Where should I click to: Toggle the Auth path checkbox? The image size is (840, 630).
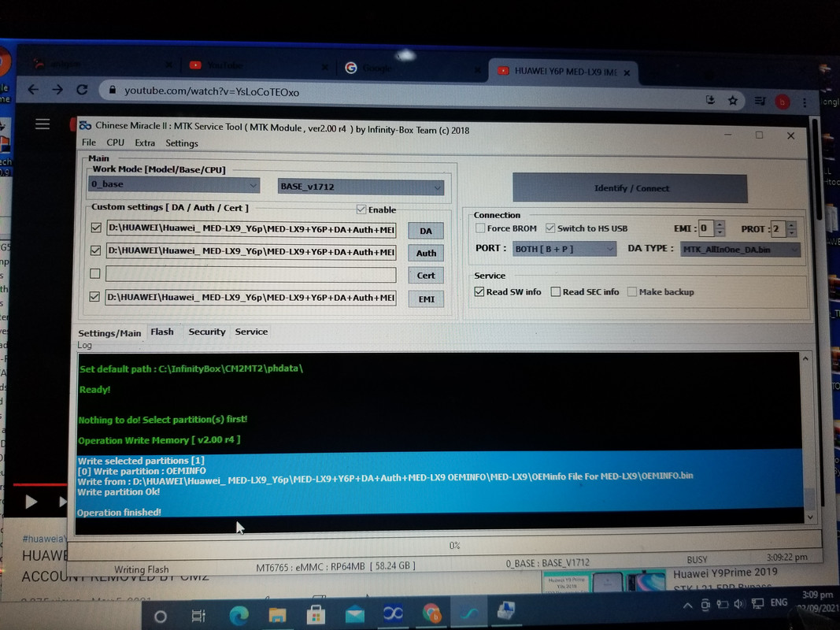pyautogui.click(x=95, y=250)
